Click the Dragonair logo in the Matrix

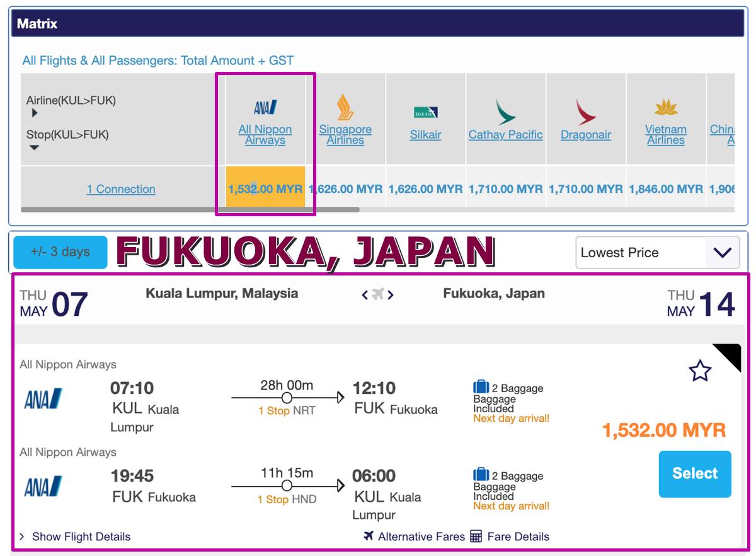pyautogui.click(x=586, y=112)
